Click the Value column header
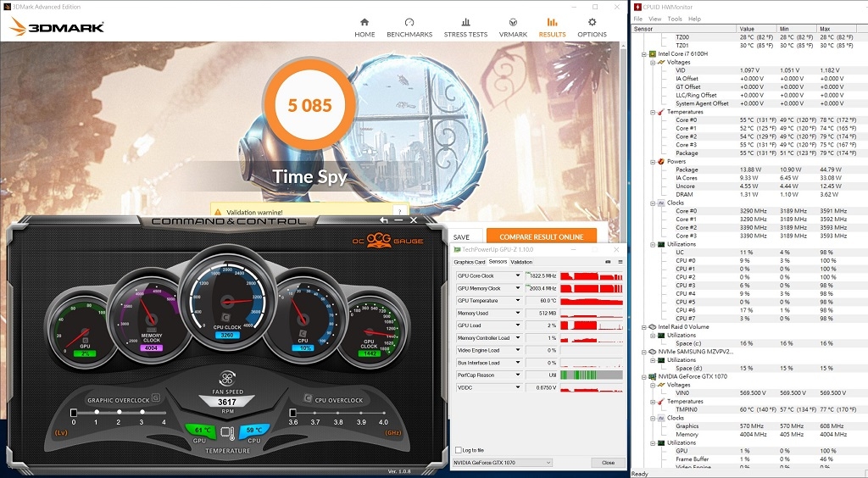Screen dimensions: 868x478 [757, 29]
